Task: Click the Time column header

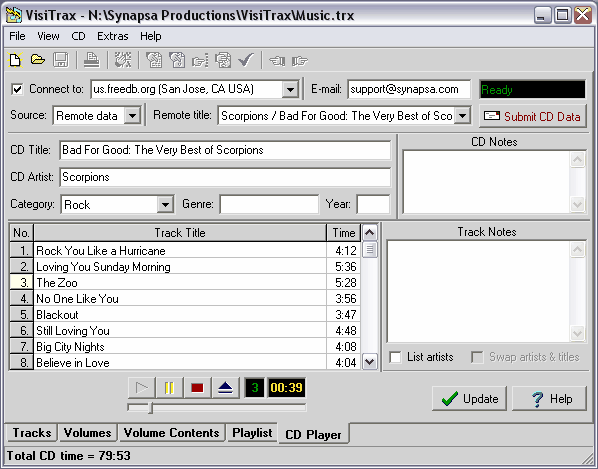Action: [x=344, y=233]
